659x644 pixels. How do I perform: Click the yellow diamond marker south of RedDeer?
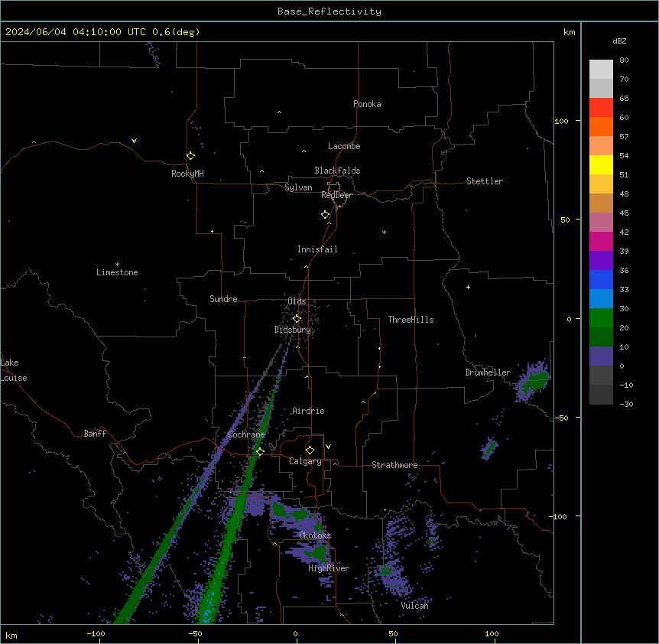[326, 215]
